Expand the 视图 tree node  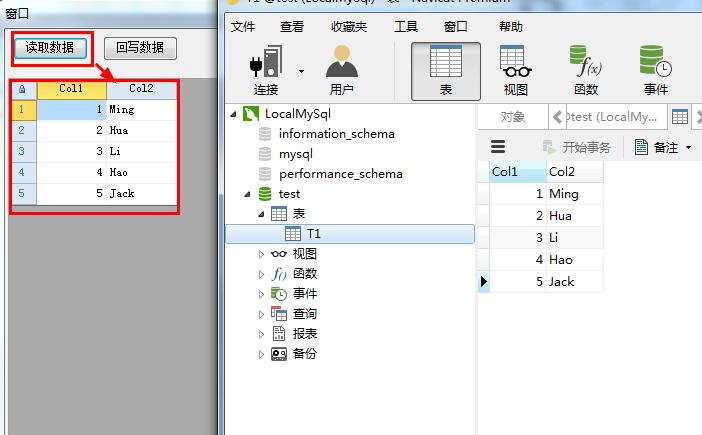(261, 254)
